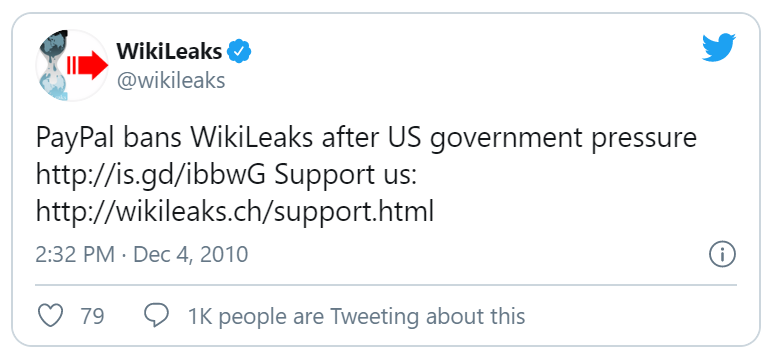
Task: Open the WikiLeaks display name
Action: point(169,51)
